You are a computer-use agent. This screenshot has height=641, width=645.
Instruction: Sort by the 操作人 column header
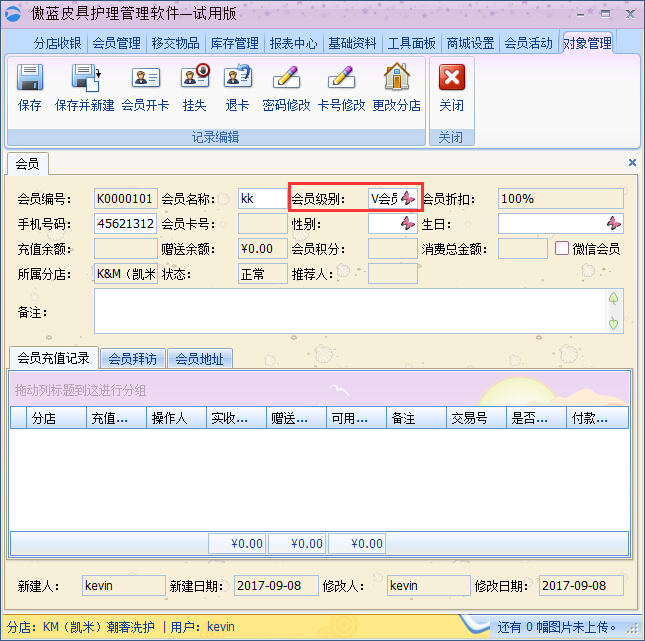(x=176, y=418)
